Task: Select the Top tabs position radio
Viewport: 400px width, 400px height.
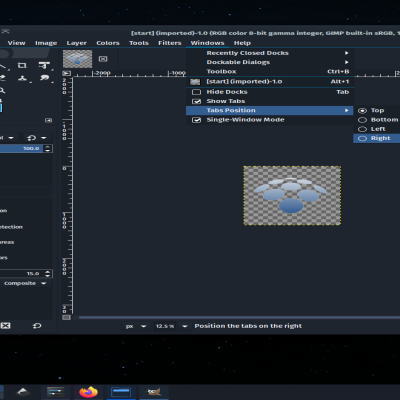Action: tap(362, 111)
